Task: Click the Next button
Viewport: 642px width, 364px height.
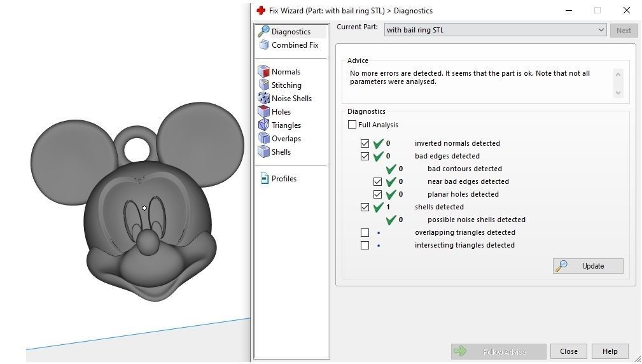Action: [624, 31]
